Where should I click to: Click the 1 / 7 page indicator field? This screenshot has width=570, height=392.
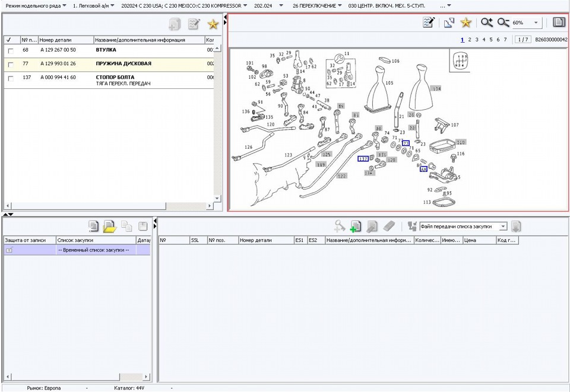tap(522, 40)
